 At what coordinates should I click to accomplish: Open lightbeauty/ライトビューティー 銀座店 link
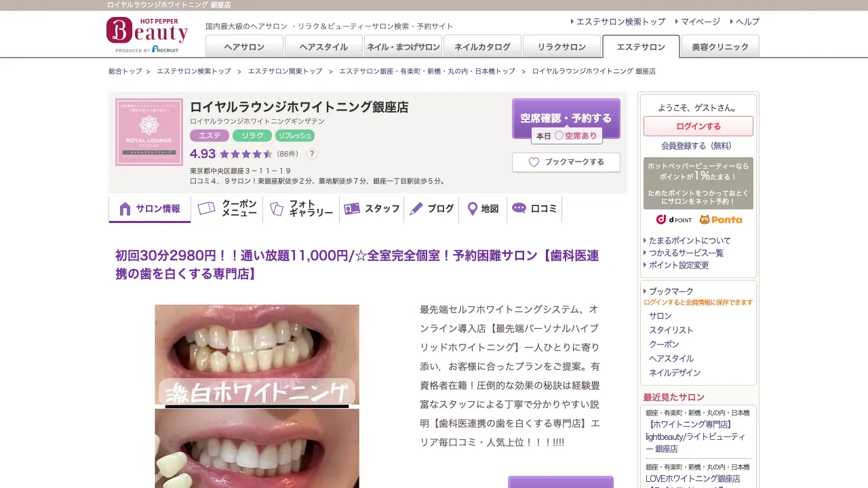tap(696, 436)
